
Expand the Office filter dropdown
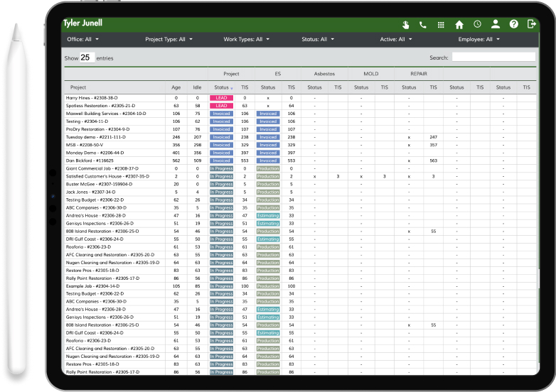[83, 39]
